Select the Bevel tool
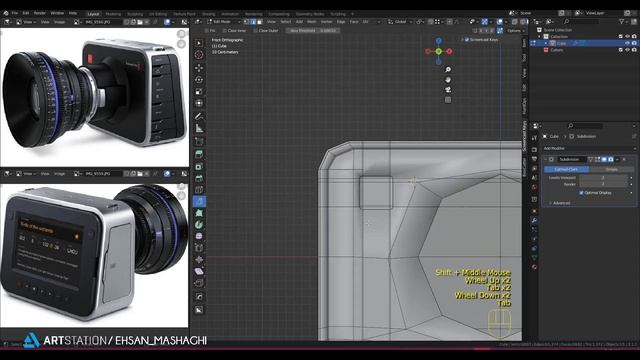 (199, 178)
